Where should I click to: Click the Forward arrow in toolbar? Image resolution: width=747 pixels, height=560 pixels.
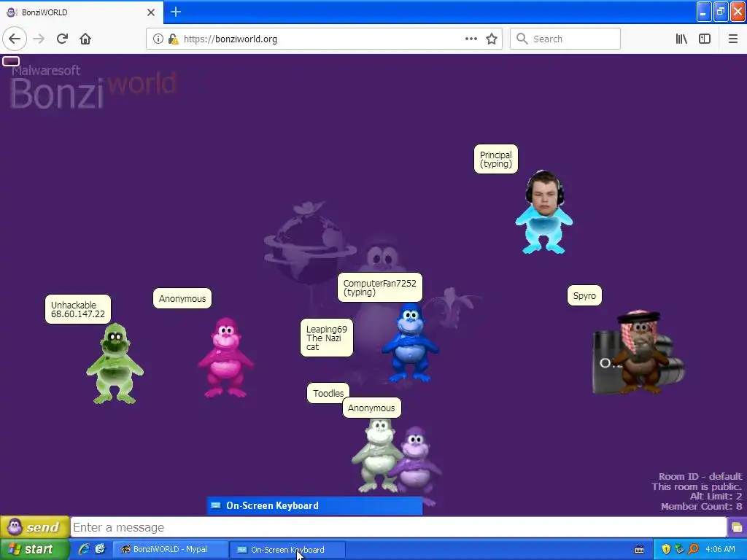[39, 39]
